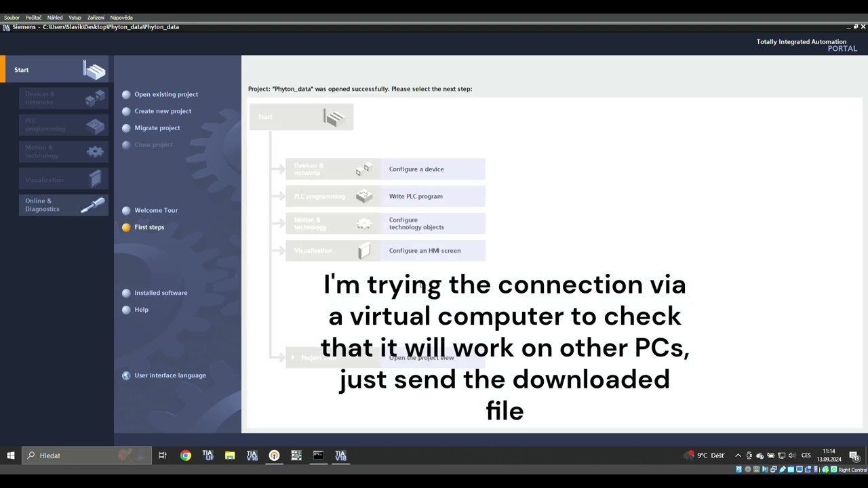Click the globe icon for interface language
The image size is (868, 488).
(x=126, y=375)
